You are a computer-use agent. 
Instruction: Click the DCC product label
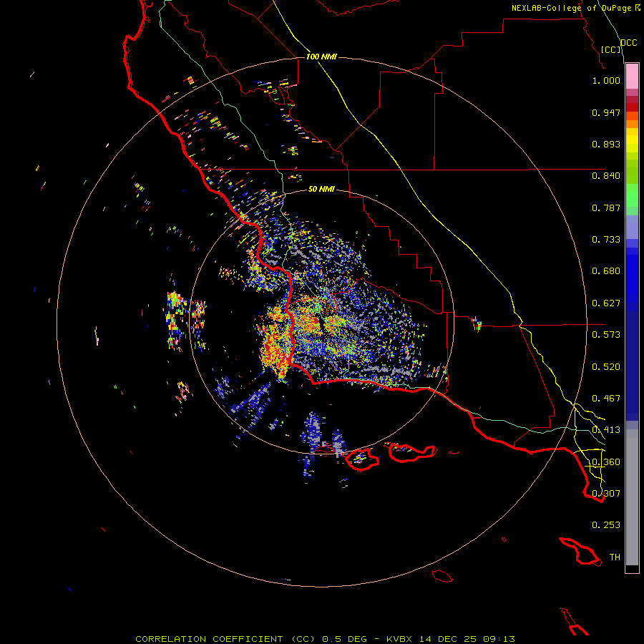click(x=628, y=43)
